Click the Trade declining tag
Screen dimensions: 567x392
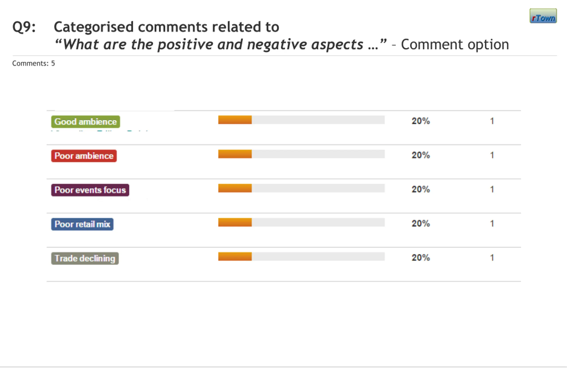click(85, 258)
